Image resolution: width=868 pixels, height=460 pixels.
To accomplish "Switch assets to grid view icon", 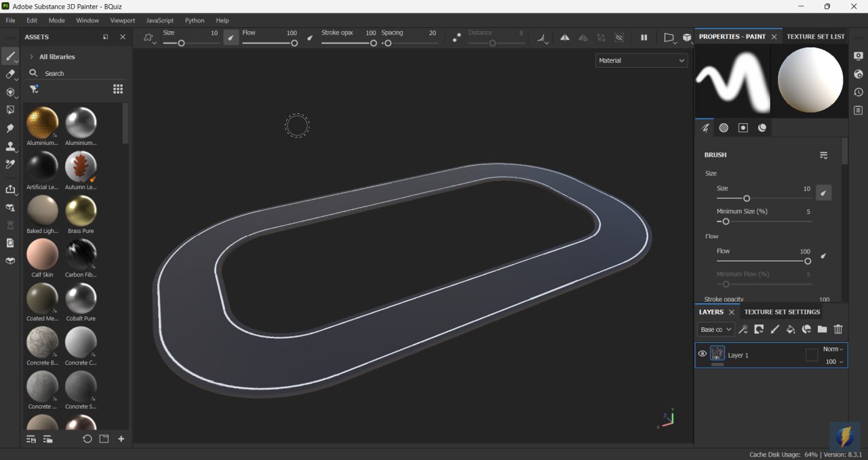I will click(x=118, y=89).
